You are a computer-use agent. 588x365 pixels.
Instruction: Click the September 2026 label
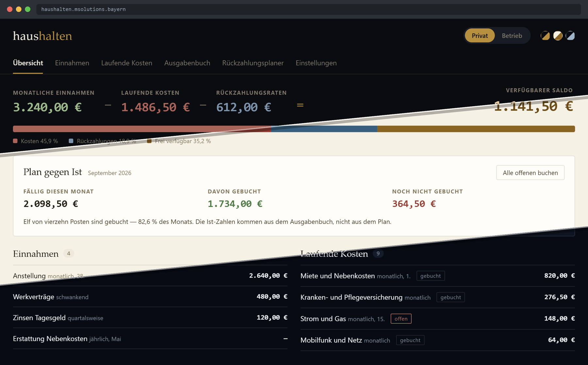109,173
